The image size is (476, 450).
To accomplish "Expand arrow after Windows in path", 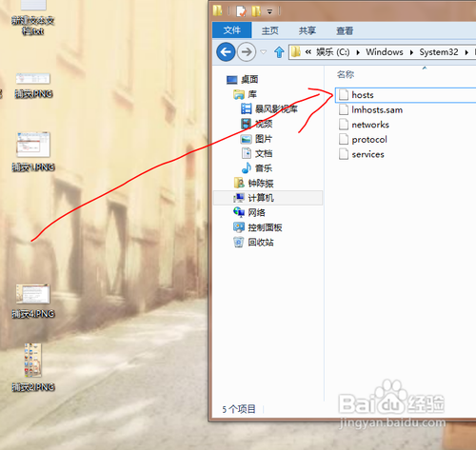I will coord(411,52).
